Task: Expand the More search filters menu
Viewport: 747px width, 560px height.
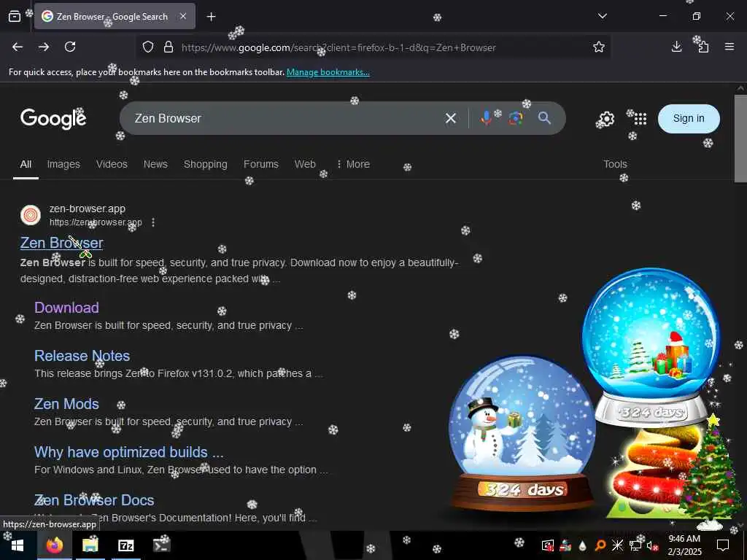Action: point(353,164)
